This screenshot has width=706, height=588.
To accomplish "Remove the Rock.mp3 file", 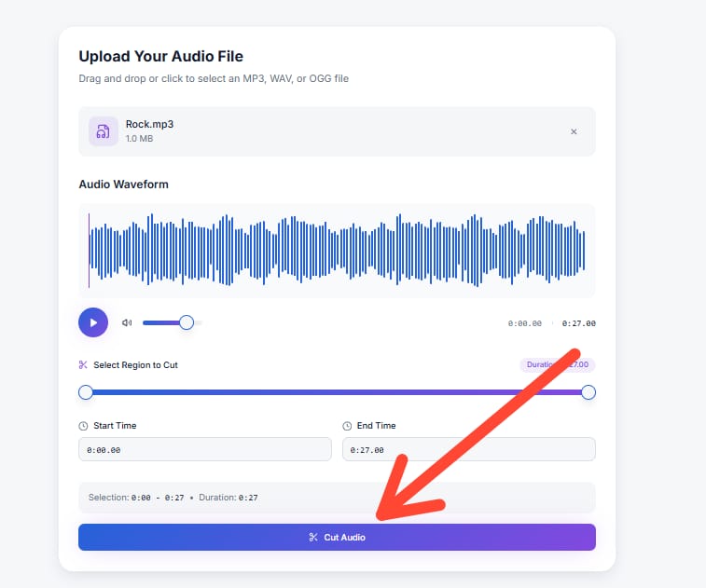I will point(574,131).
